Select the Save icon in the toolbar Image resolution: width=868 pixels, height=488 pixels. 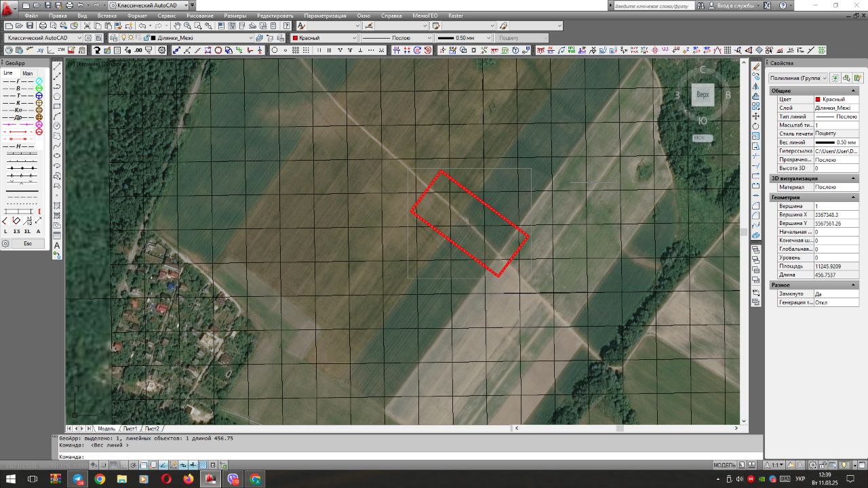click(31, 25)
